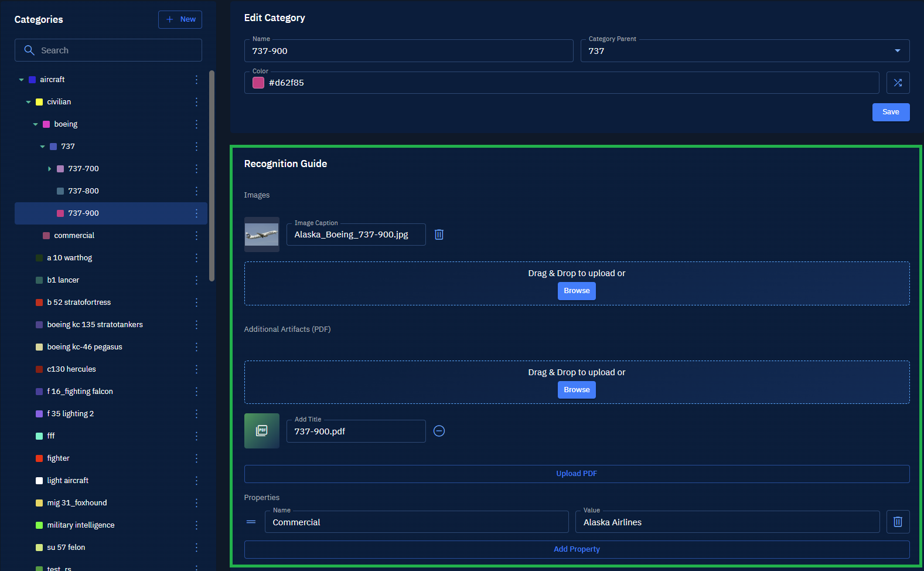Click the PDF file icon thumbnail
Image resolution: width=924 pixels, height=571 pixels.
coord(262,431)
